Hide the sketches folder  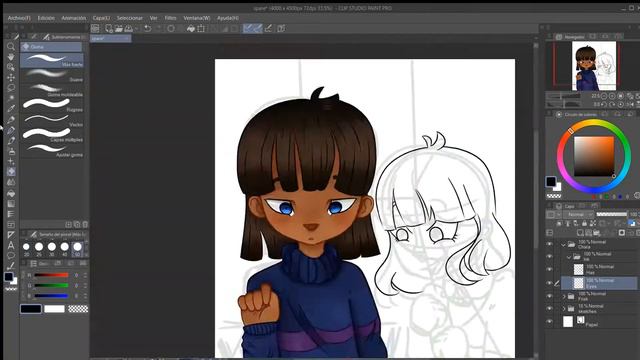coord(549,309)
